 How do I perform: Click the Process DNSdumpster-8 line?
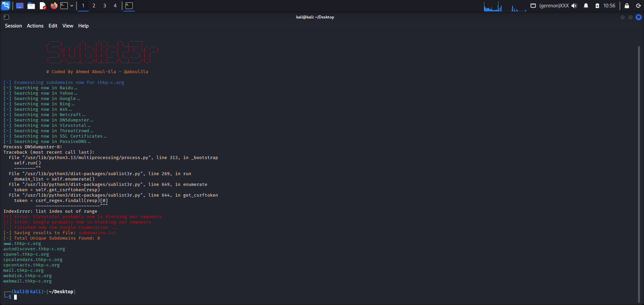[x=33, y=147]
